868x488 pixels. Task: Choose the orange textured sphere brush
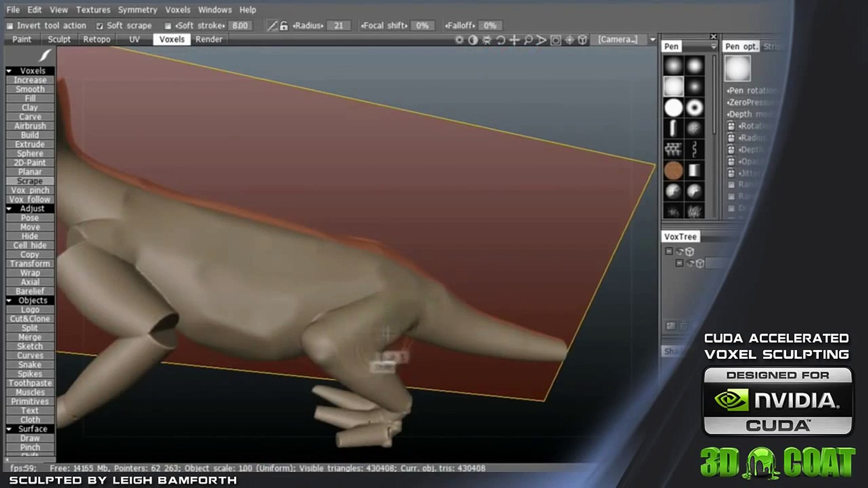673,171
